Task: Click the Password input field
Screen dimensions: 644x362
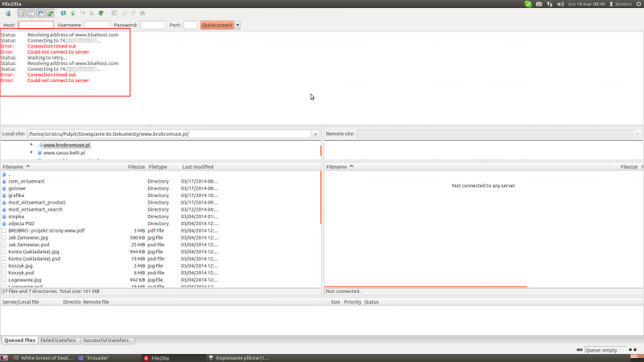Action: click(153, 25)
